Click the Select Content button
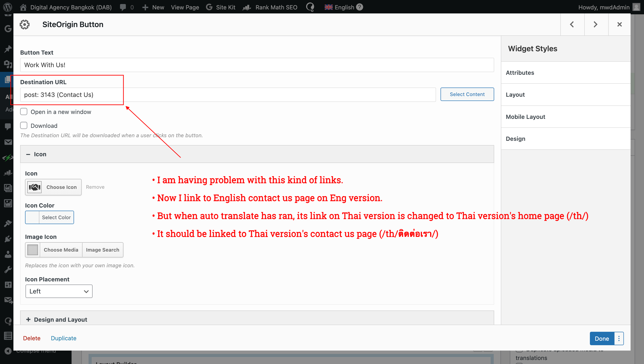 (467, 94)
